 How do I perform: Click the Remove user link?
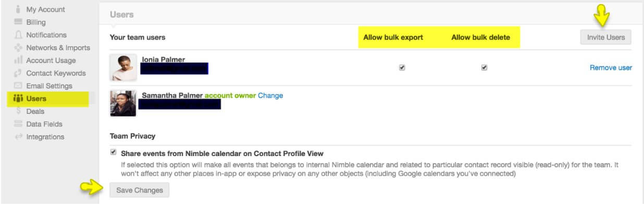(x=611, y=68)
